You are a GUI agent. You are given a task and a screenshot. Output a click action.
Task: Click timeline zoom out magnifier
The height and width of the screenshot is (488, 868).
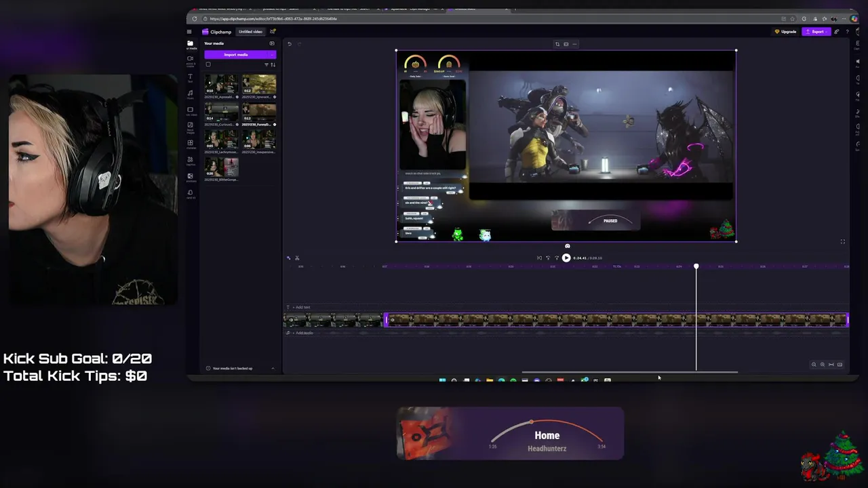tap(814, 365)
